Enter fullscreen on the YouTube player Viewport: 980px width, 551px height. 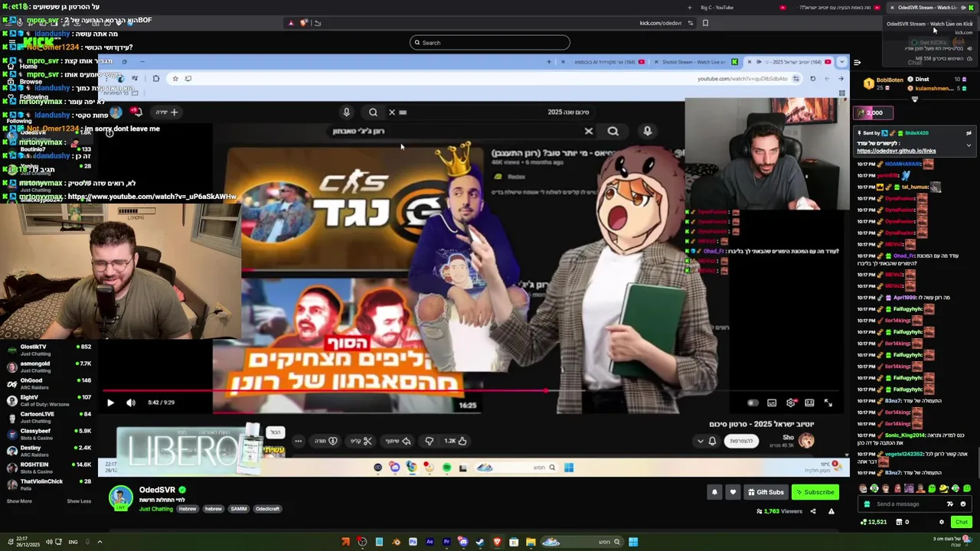(x=828, y=403)
